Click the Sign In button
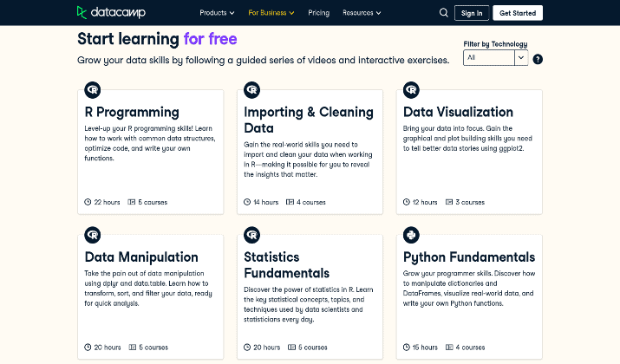The width and height of the screenshot is (620, 364). (472, 13)
